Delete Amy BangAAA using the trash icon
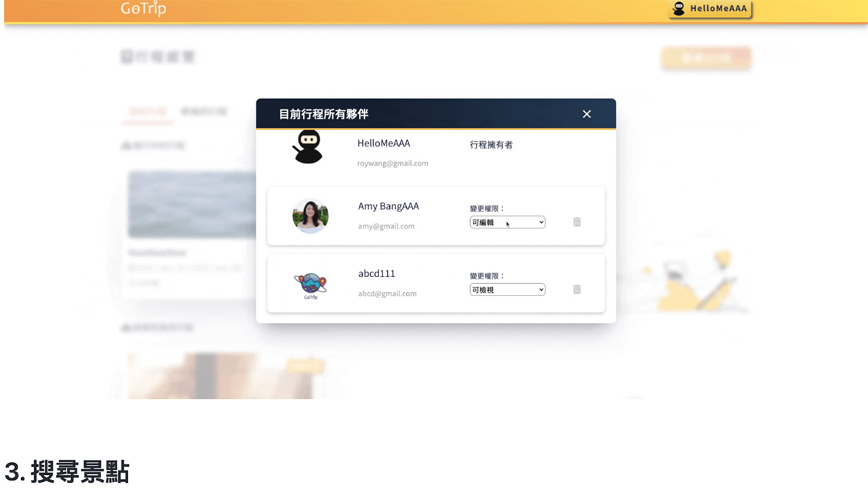Image resolution: width=868 pixels, height=488 pixels. (x=577, y=222)
